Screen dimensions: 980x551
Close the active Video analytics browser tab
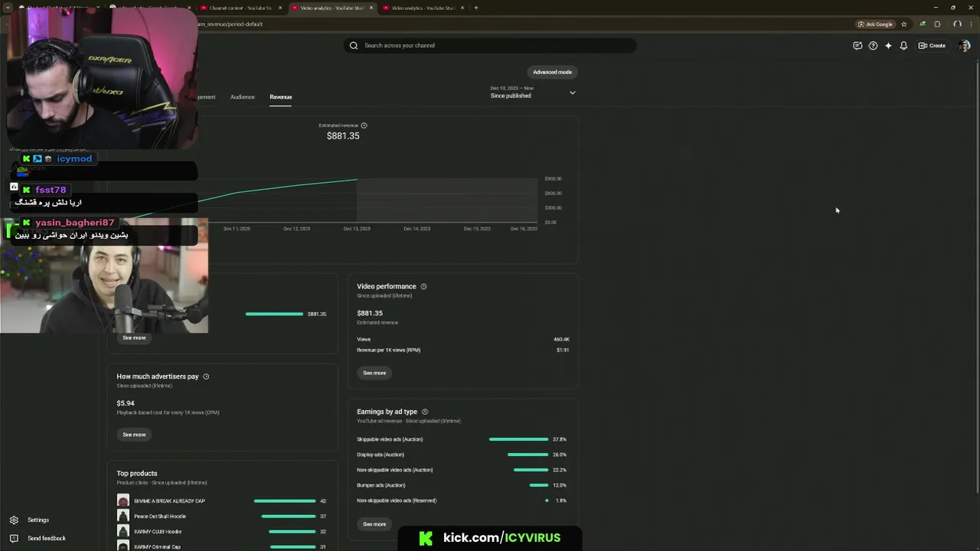(x=371, y=8)
